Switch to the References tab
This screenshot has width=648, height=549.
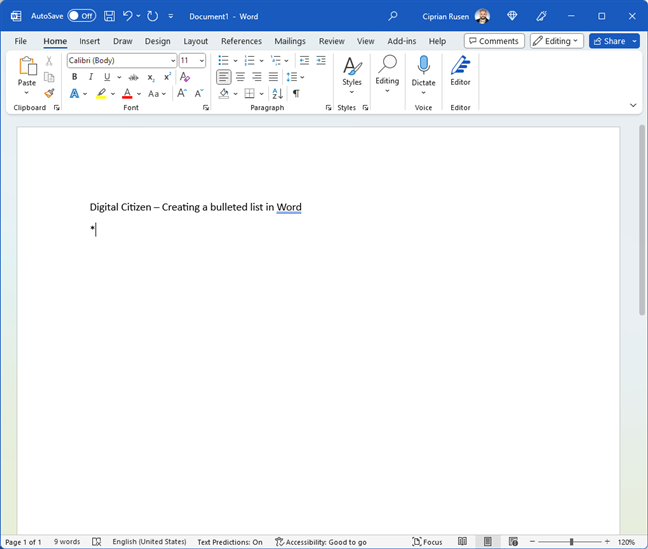point(241,41)
